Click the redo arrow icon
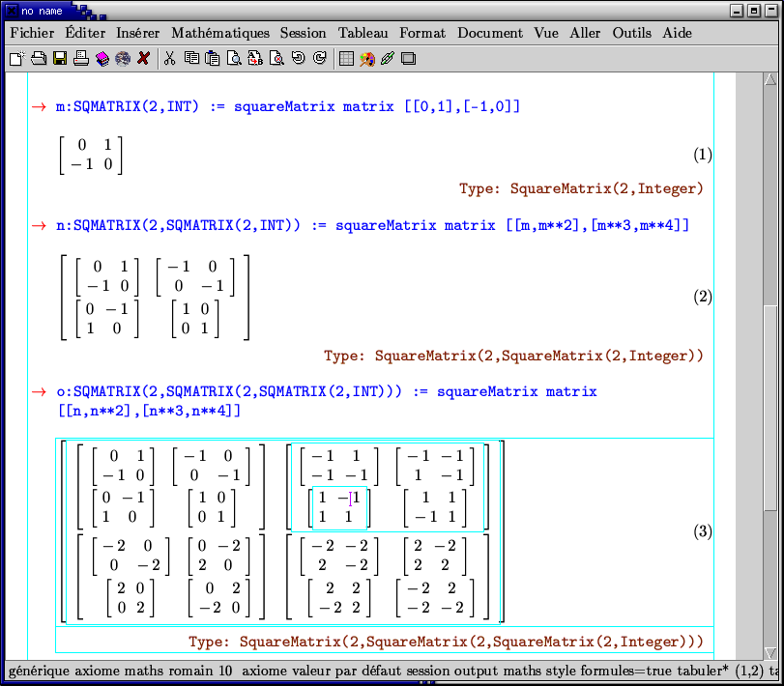This screenshot has height=686, width=784. click(x=319, y=58)
